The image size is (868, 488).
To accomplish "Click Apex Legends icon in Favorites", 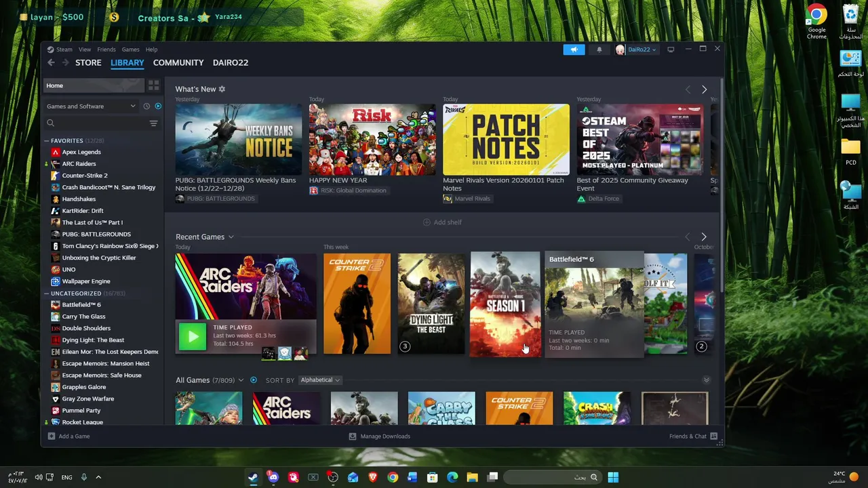I will tap(56, 152).
